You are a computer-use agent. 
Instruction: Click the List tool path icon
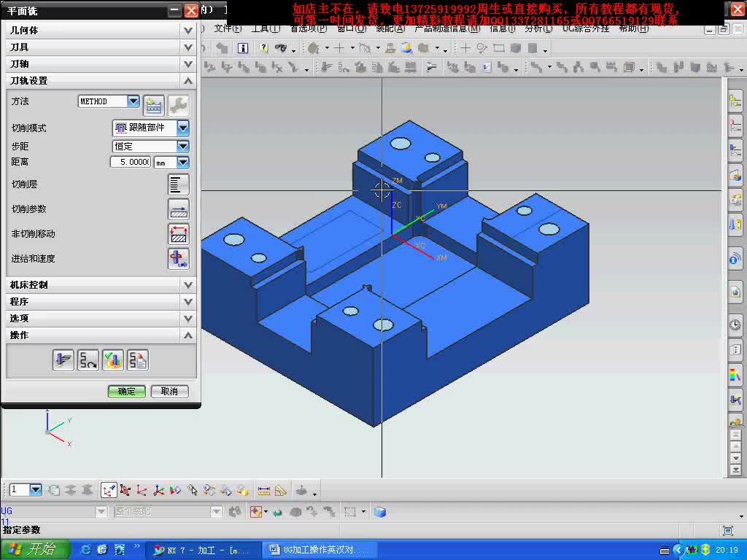[x=138, y=360]
